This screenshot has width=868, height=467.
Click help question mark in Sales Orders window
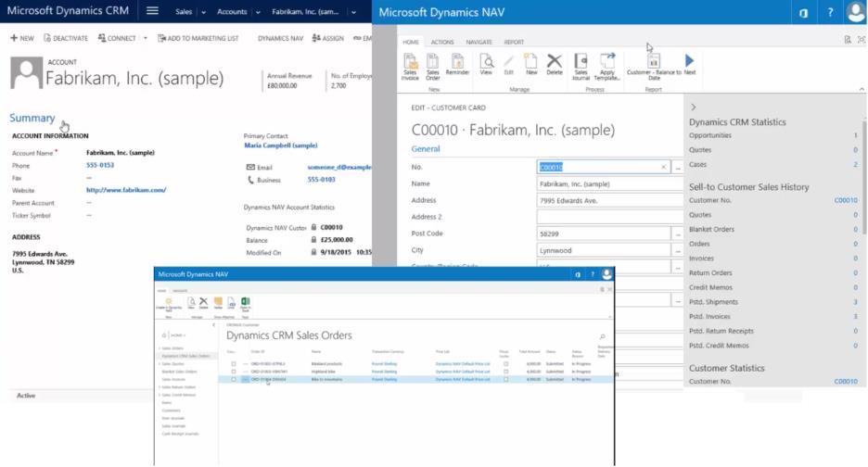point(593,274)
